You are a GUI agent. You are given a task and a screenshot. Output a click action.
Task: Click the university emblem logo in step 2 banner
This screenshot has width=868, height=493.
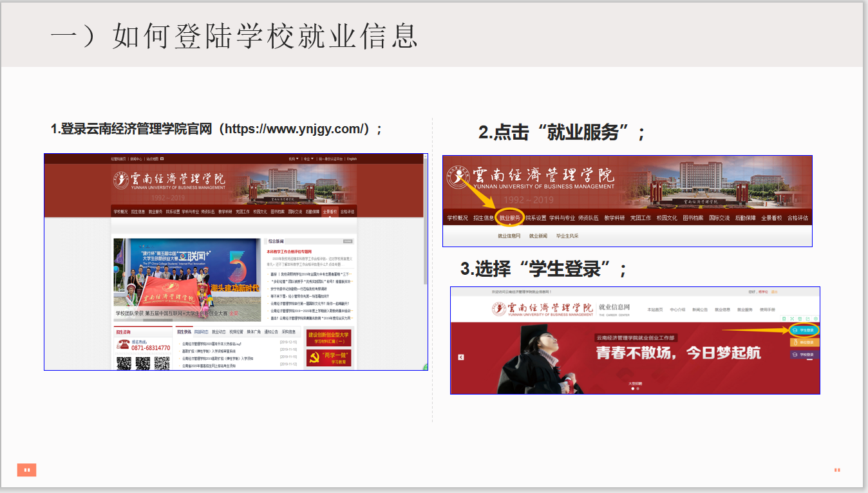[x=458, y=178]
